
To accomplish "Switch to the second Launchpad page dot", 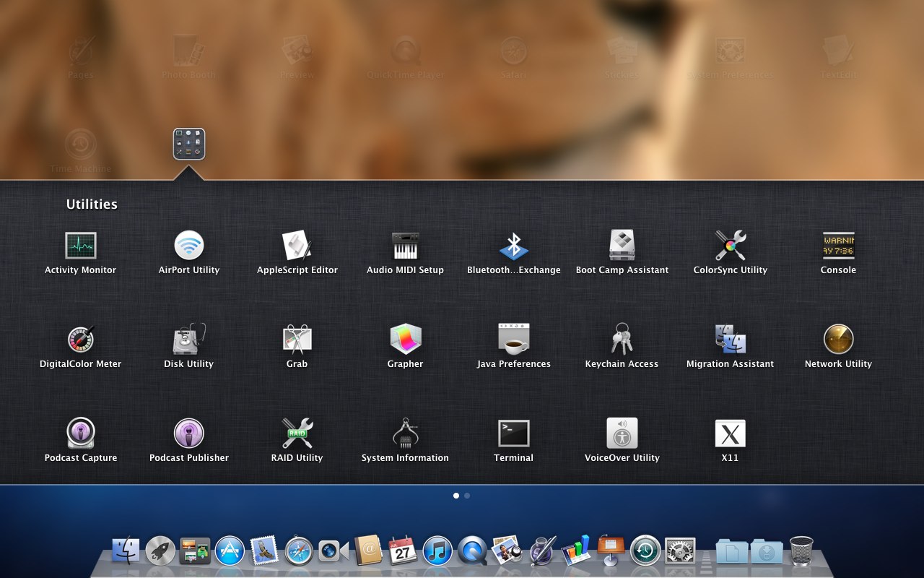I will 467,496.
